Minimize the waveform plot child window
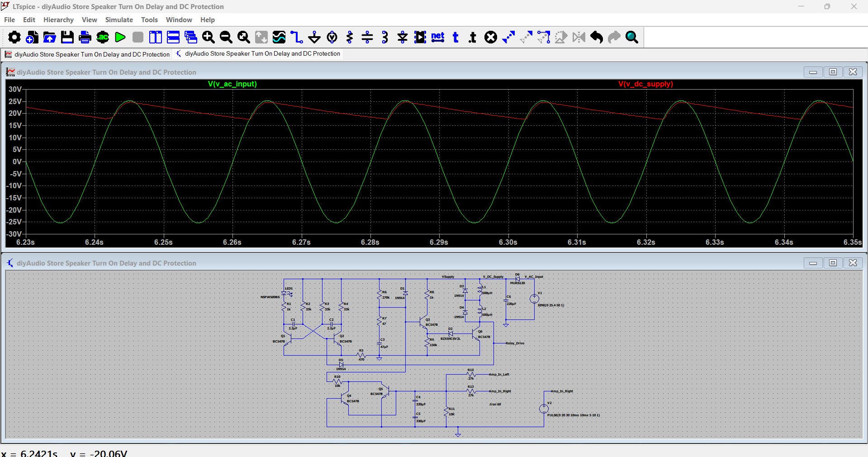The image size is (868, 457). click(x=813, y=72)
